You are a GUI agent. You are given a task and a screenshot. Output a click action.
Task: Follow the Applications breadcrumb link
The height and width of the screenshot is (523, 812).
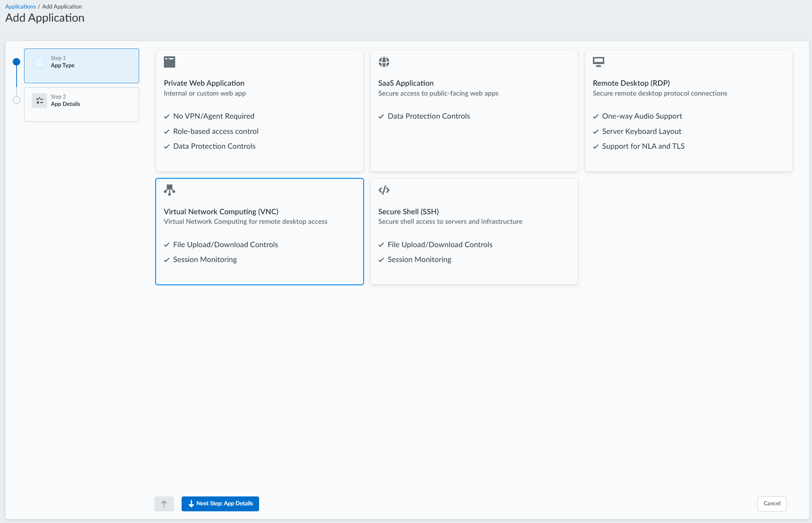click(21, 6)
